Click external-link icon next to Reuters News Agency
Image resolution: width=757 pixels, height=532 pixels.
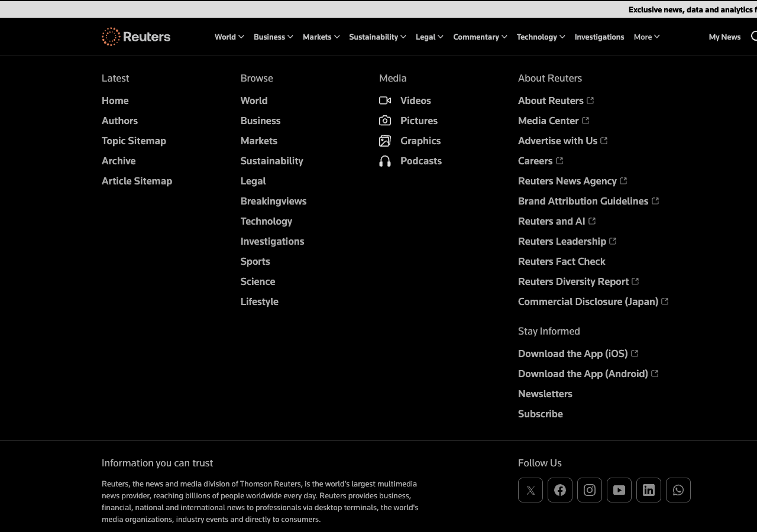[x=623, y=181]
